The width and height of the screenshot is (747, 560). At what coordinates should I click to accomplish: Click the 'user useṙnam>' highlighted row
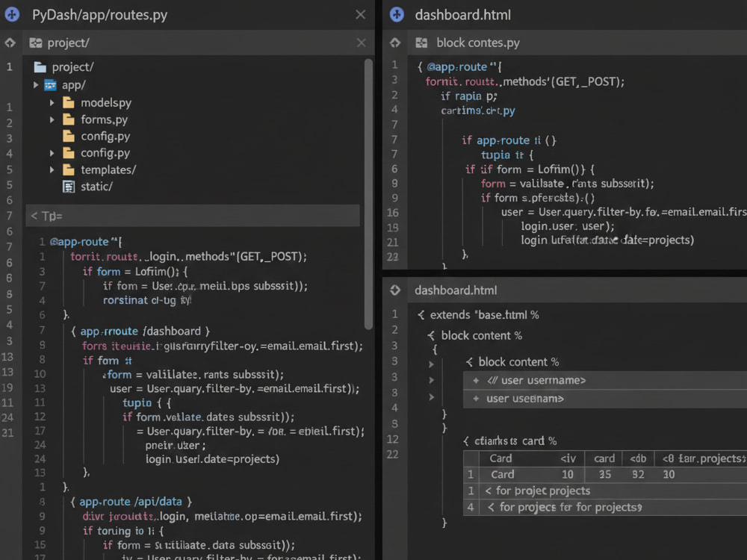[604, 399]
